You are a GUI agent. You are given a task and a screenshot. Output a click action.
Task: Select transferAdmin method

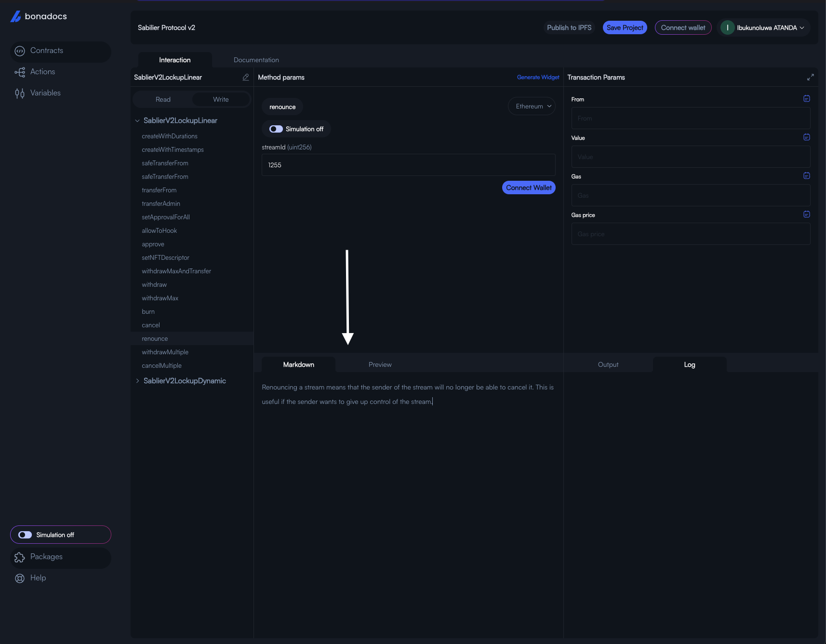(161, 204)
